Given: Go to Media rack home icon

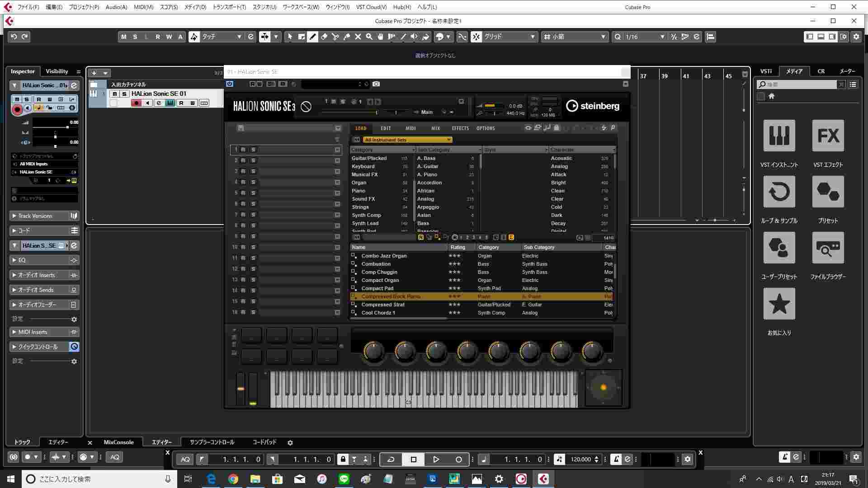Looking at the screenshot, I should [x=772, y=96].
